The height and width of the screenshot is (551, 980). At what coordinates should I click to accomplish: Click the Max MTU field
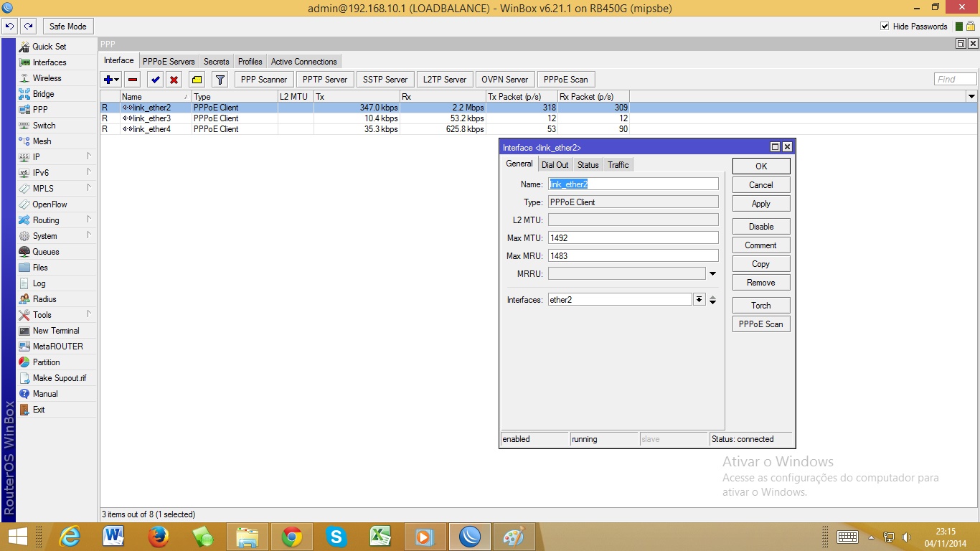633,237
